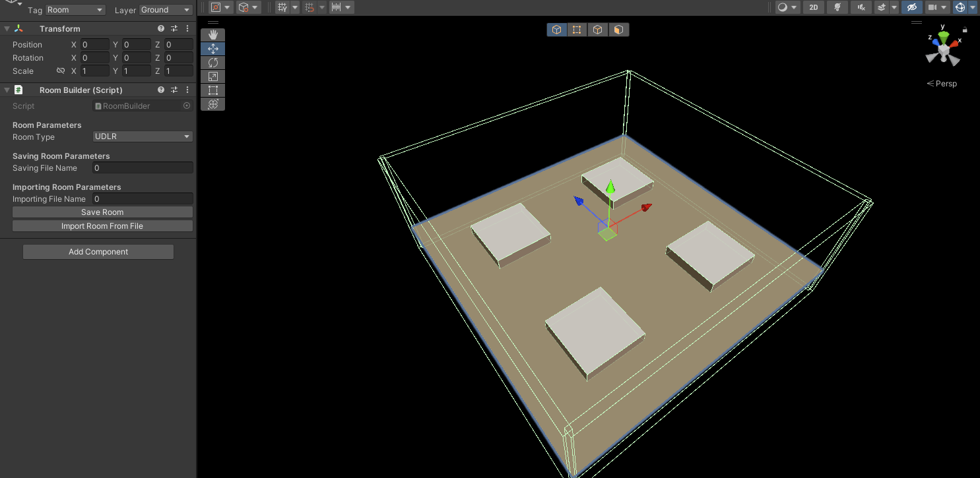The width and height of the screenshot is (980, 478).
Task: Click the Saving File Name input field
Action: [x=142, y=167]
